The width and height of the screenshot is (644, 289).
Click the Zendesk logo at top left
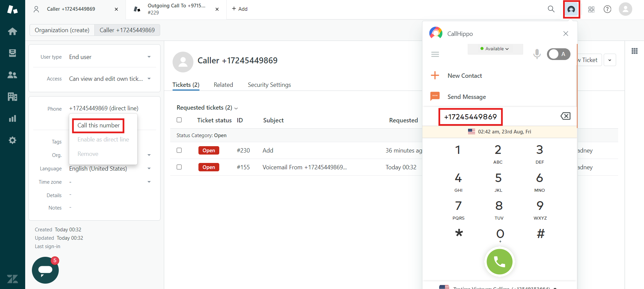click(x=12, y=9)
